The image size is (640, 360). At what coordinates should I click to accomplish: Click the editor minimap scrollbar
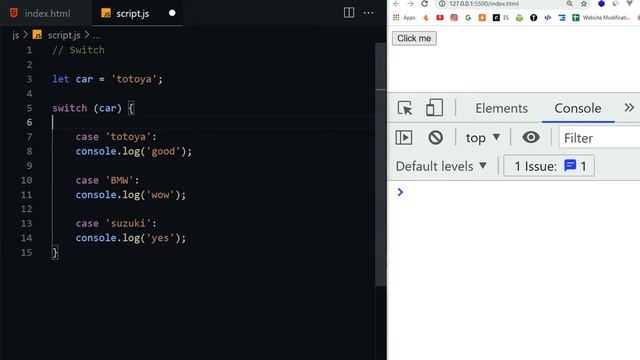click(380, 163)
